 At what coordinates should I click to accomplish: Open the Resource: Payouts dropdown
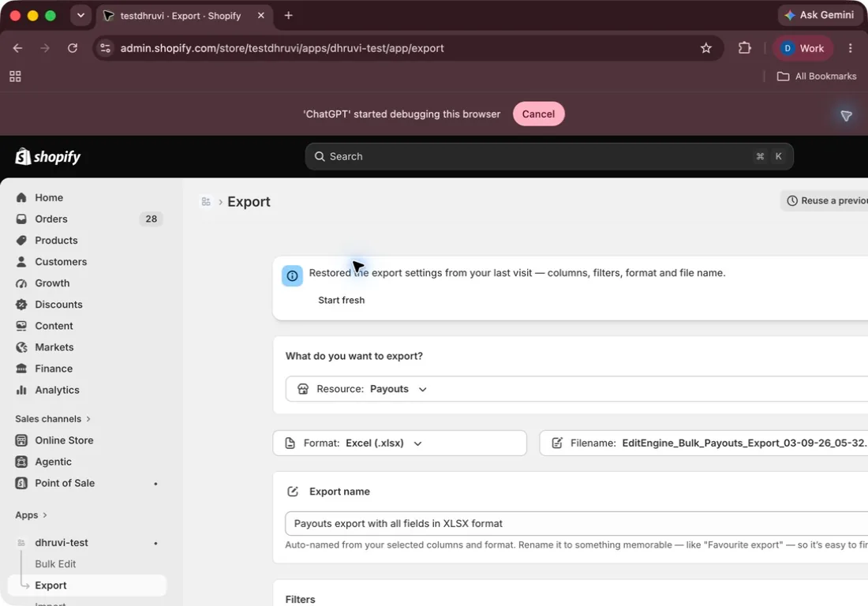pos(576,389)
